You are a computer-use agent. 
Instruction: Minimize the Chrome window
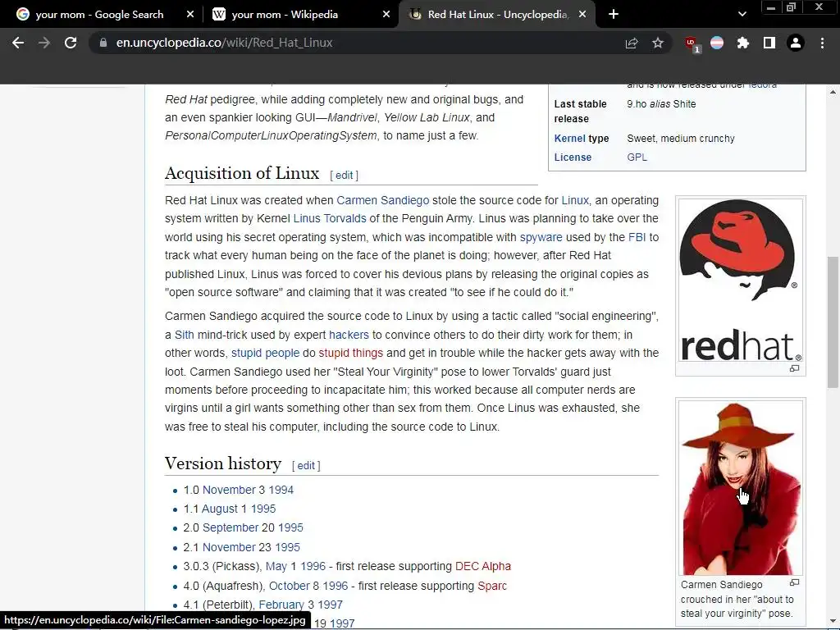[x=771, y=7]
